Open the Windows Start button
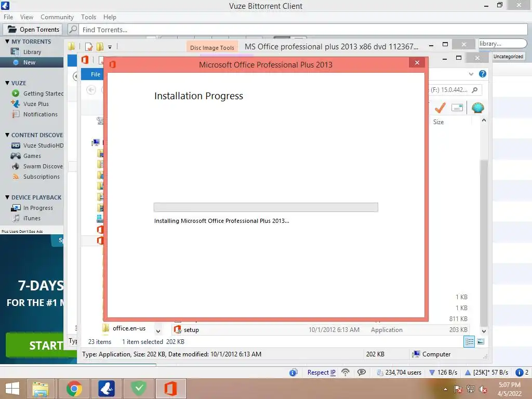Screen dimensions: 532x399 pos(12,389)
